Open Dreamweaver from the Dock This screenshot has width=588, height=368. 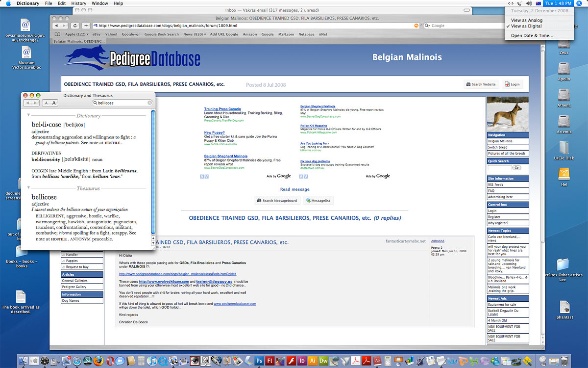point(323,362)
